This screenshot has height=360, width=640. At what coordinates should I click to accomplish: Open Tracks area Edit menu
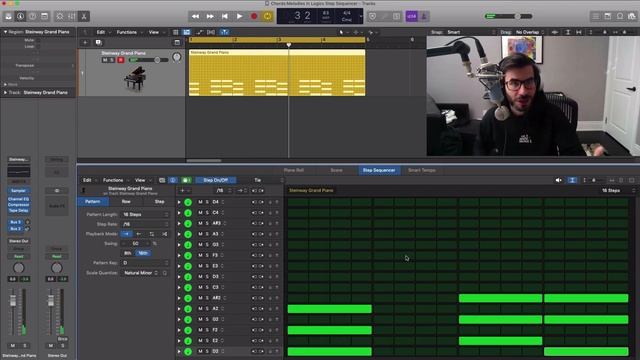pyautogui.click(x=101, y=32)
